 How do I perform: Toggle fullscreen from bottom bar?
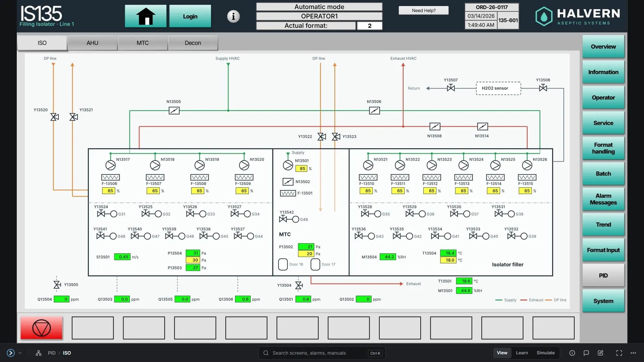tap(619, 353)
